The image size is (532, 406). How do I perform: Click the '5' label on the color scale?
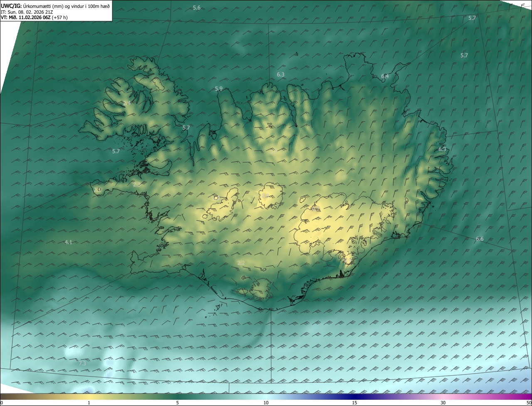coord(177,403)
